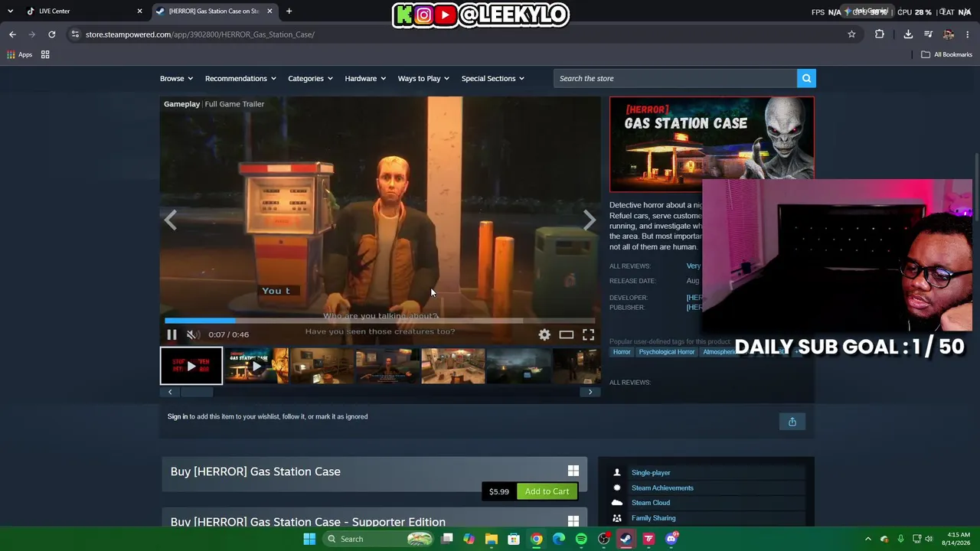Go to next media item arrow
This screenshot has width=980, height=551.
tap(590, 220)
